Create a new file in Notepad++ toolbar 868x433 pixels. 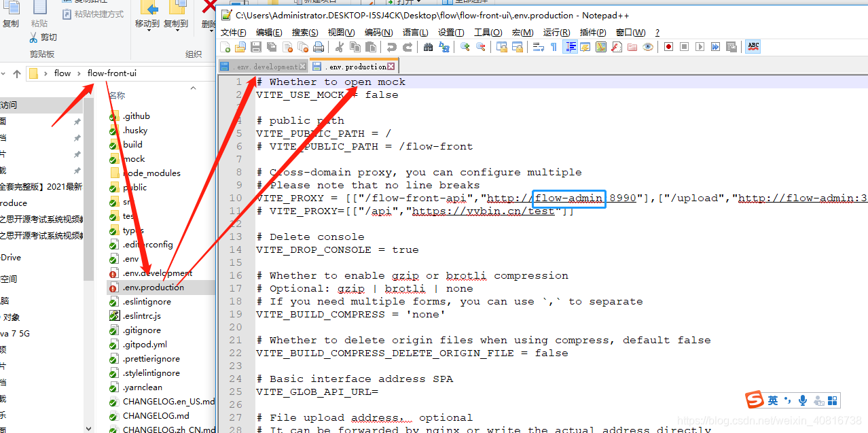point(225,47)
